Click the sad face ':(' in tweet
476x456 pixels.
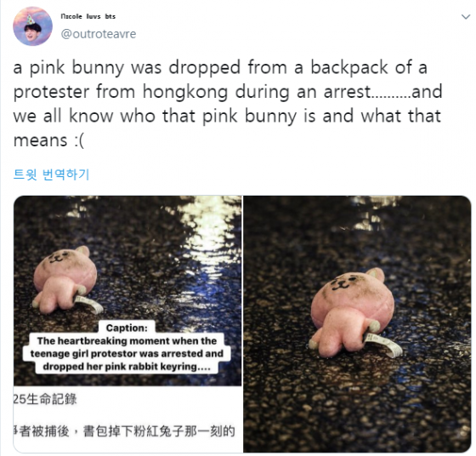(79, 140)
